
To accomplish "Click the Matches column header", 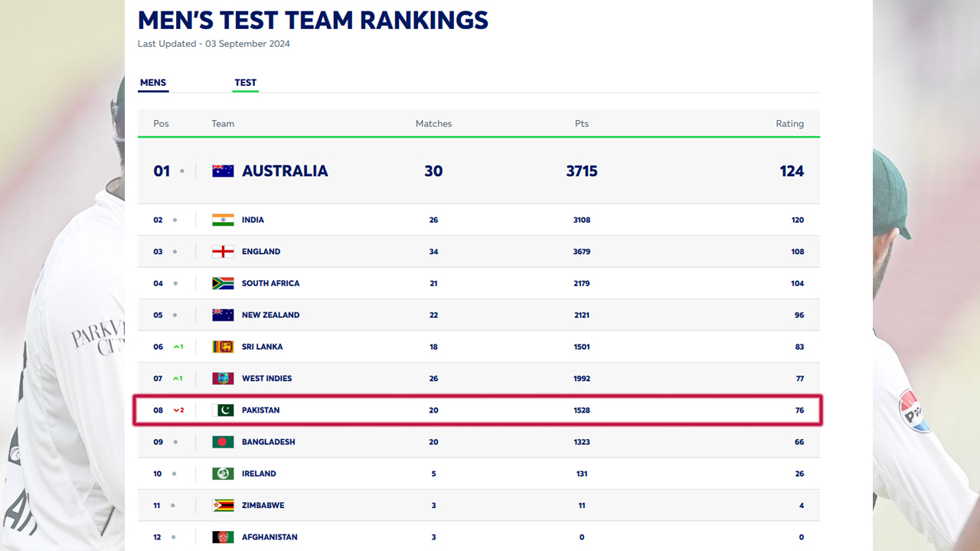I will point(433,123).
